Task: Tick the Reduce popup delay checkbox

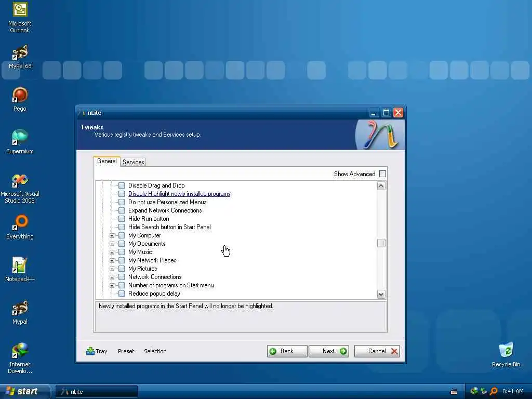Action: (x=122, y=294)
